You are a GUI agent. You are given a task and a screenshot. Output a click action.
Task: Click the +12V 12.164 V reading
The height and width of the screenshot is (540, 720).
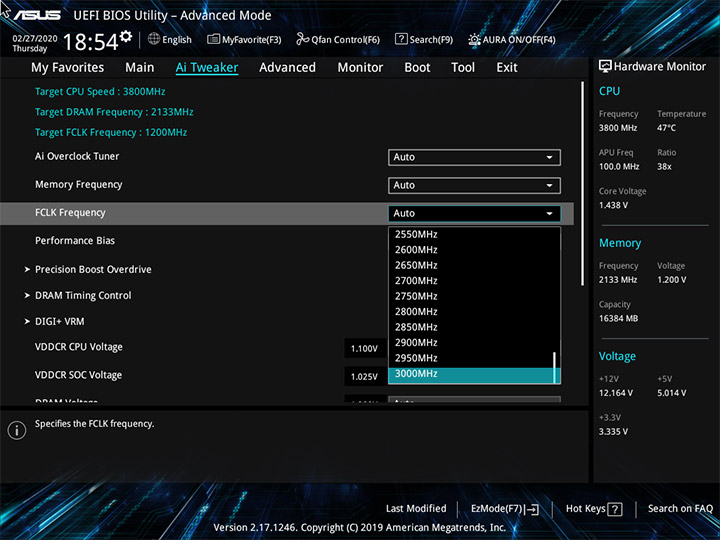click(x=616, y=393)
